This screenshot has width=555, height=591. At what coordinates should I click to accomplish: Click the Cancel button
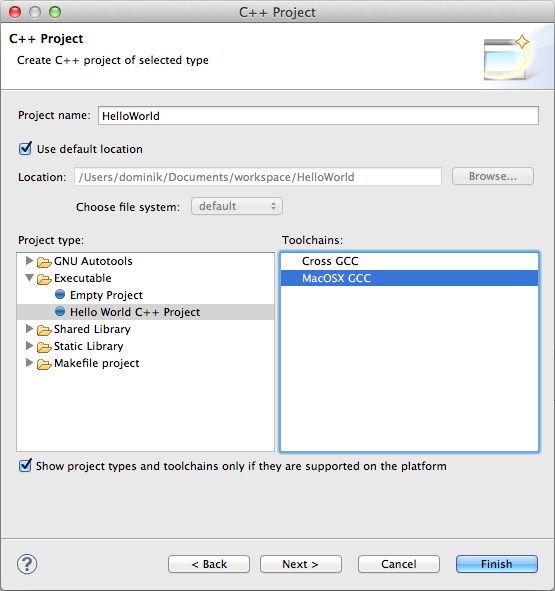coord(399,564)
